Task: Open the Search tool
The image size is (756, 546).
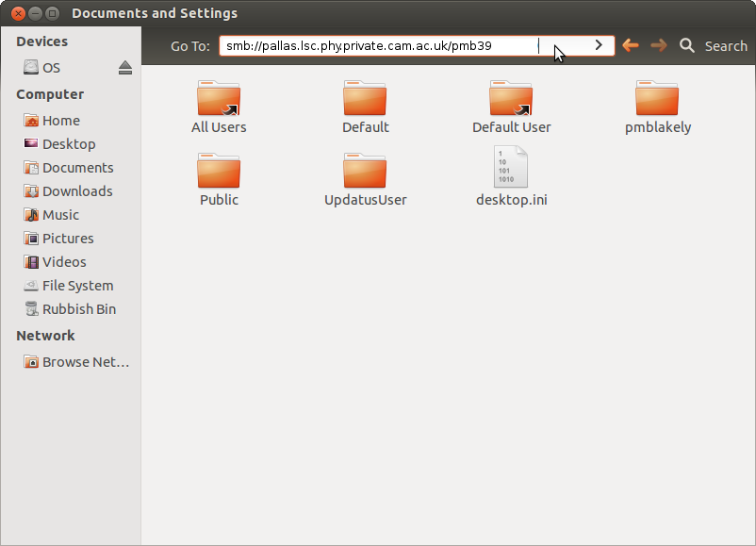Action: [714, 45]
